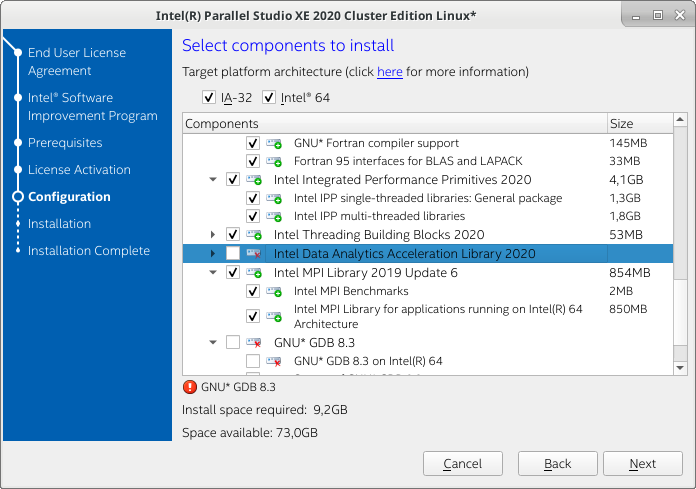The width and height of the screenshot is (696, 489).
Task: Click the Next button
Action: [643, 464]
